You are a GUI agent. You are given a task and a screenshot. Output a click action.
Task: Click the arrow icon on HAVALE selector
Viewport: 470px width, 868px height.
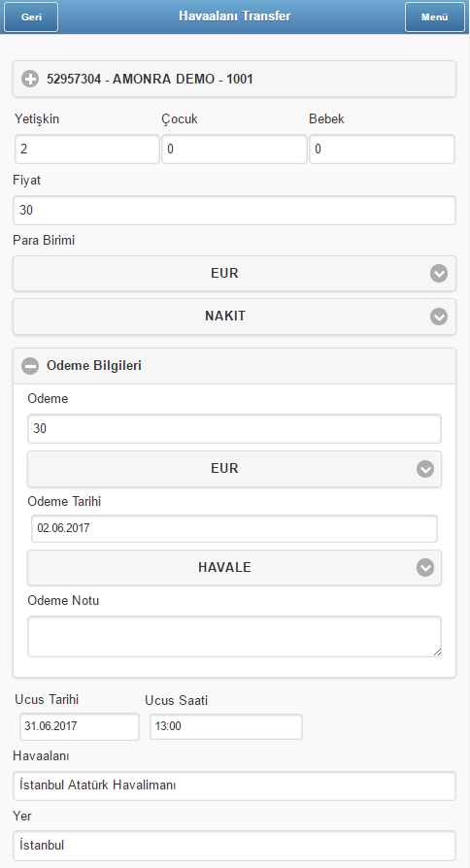(x=425, y=567)
